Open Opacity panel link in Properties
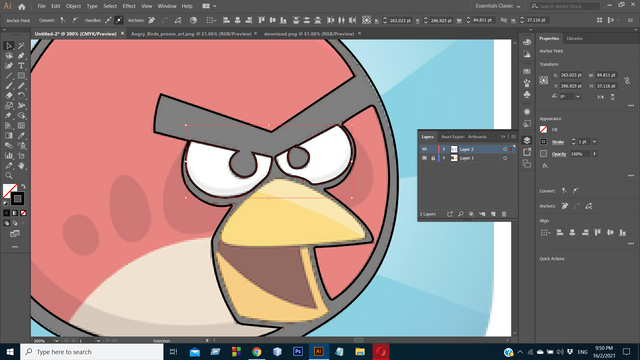 point(559,154)
